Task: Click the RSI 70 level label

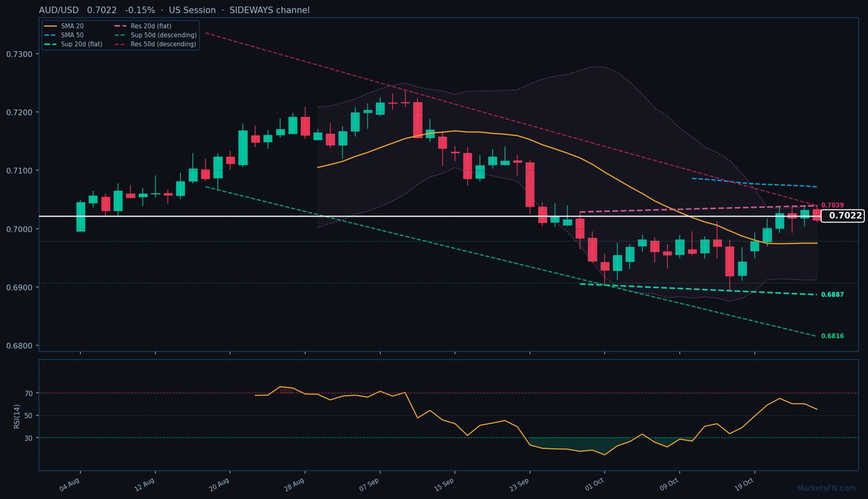Action: click(29, 393)
